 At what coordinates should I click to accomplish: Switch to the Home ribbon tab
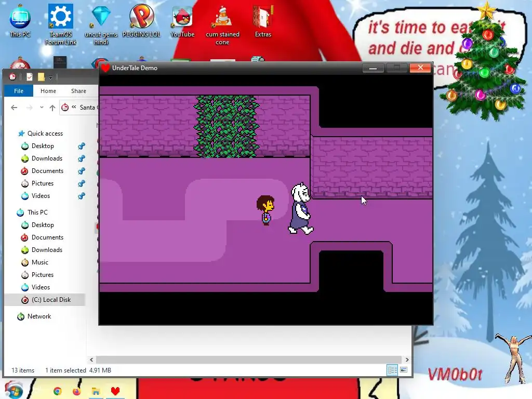pos(48,91)
